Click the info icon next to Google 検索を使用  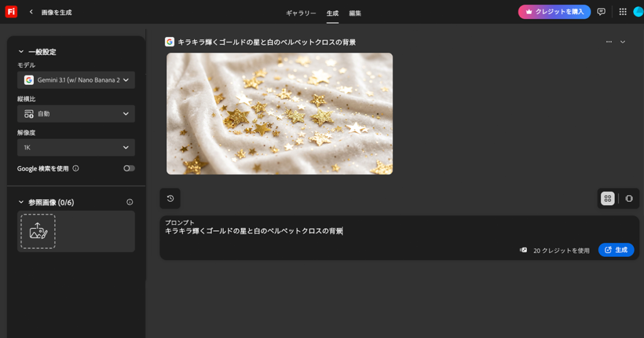(75, 168)
